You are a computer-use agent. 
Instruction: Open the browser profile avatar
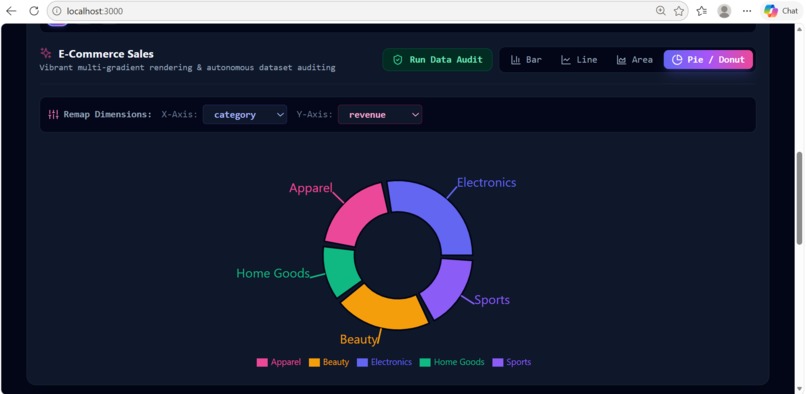(724, 11)
